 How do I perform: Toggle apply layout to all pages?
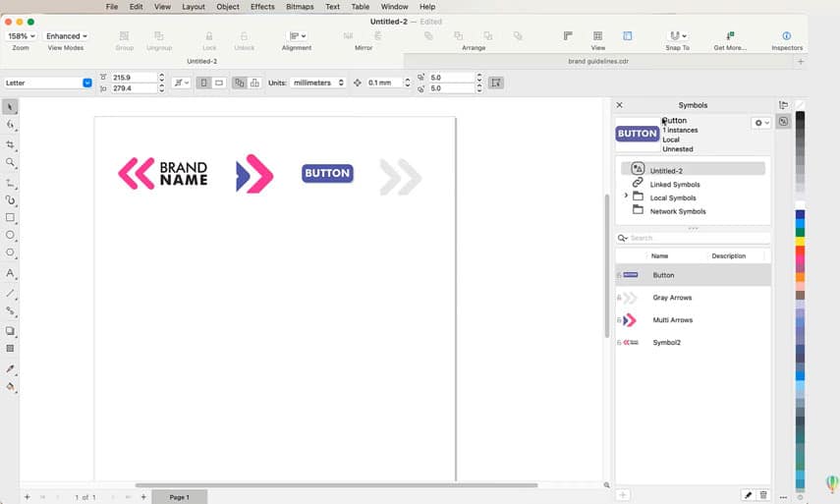(239, 83)
